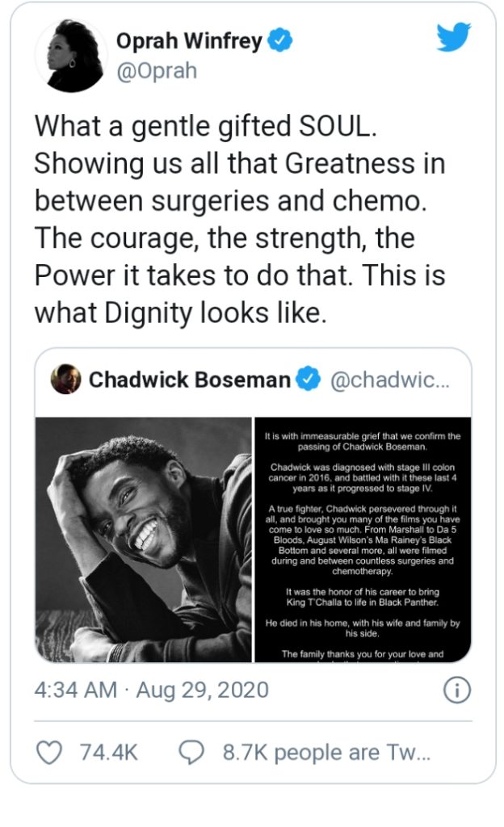Open the quoted tweet card header
The width and height of the screenshot is (504, 827).
[x=253, y=380]
